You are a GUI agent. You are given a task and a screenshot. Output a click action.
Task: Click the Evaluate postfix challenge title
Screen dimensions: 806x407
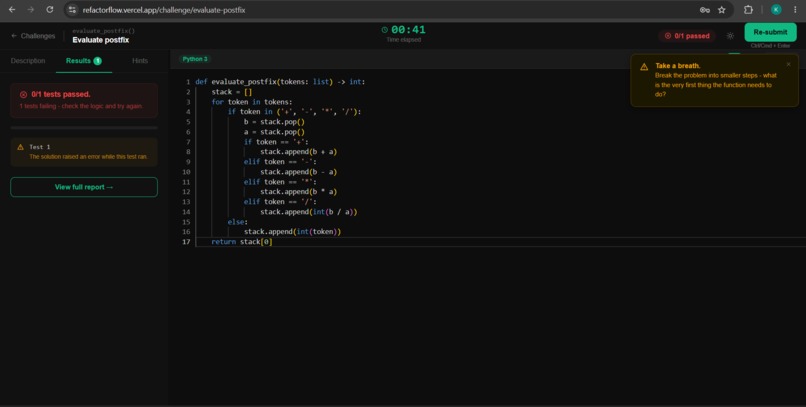(101, 40)
